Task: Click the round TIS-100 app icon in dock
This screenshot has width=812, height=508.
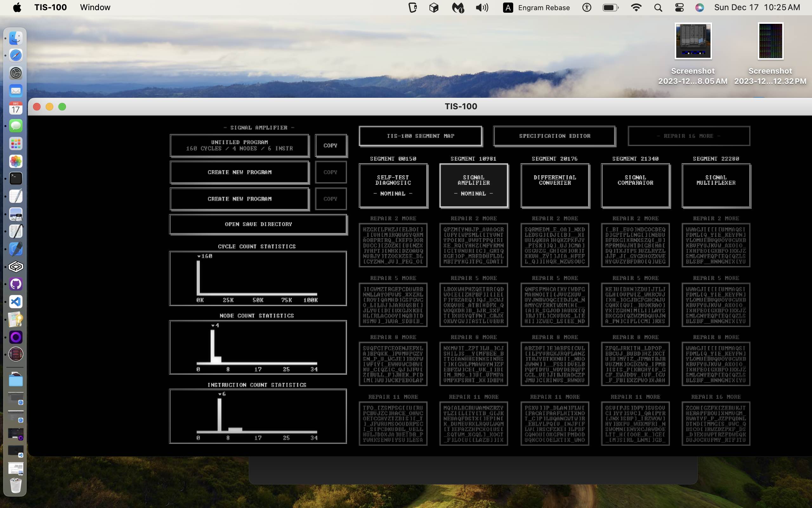Action: point(16,354)
